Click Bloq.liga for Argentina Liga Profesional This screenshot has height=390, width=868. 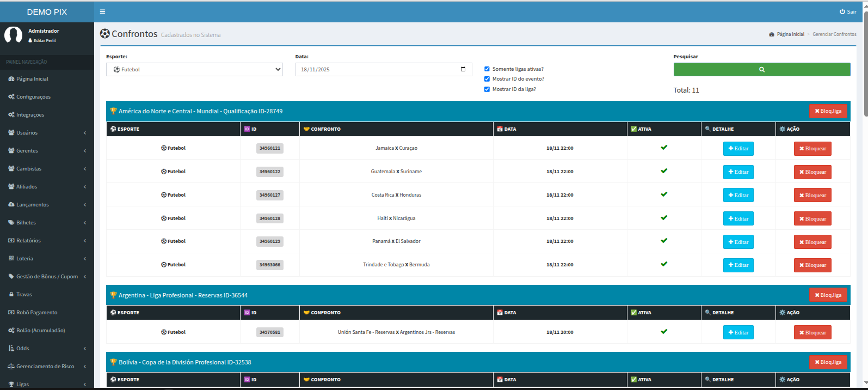[828, 295]
